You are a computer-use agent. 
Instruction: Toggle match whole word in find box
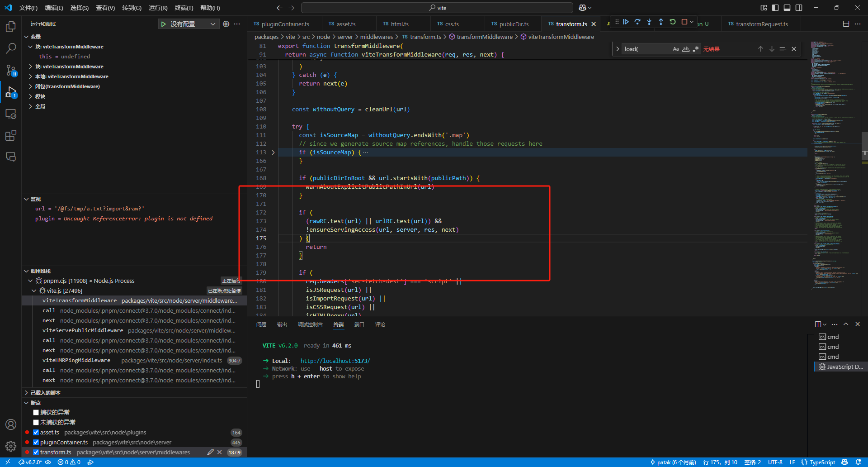pyautogui.click(x=686, y=49)
